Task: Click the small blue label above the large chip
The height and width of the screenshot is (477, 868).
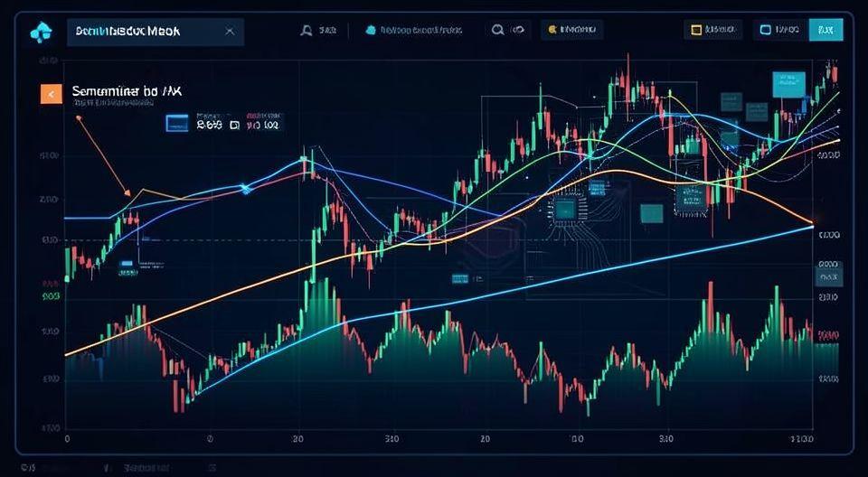Action: click(x=597, y=188)
